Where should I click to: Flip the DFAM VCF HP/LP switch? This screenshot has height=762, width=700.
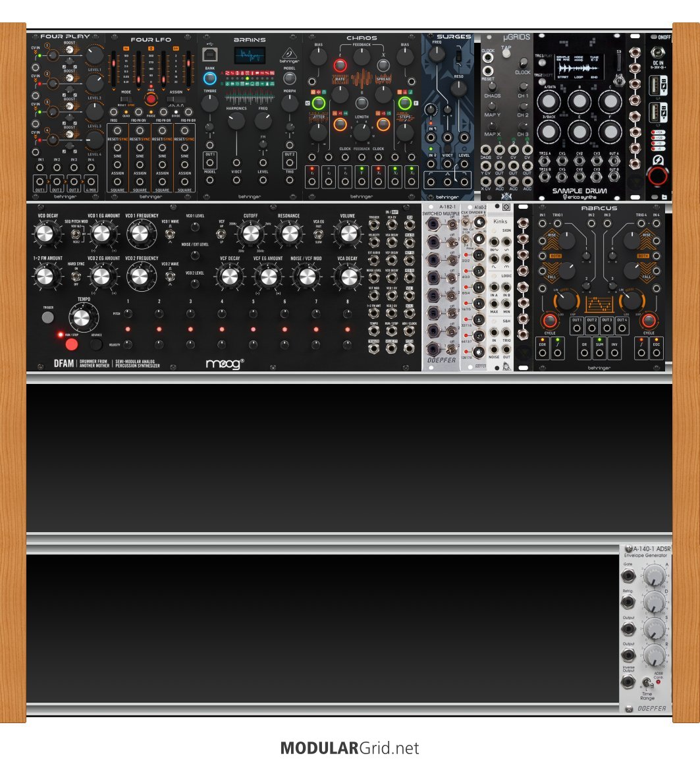tap(221, 234)
